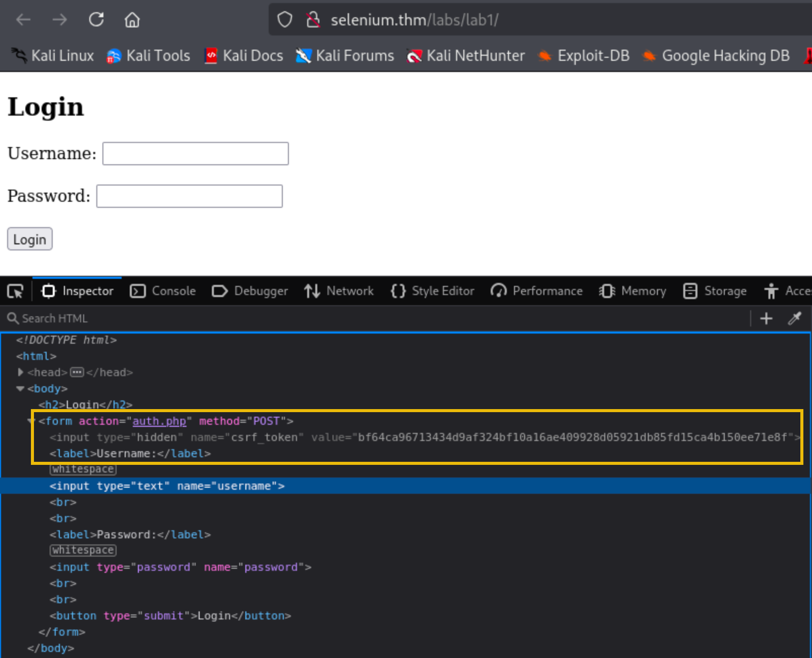This screenshot has height=658, width=812.
Task: Follow the auth.php link in form action
Action: 159,421
